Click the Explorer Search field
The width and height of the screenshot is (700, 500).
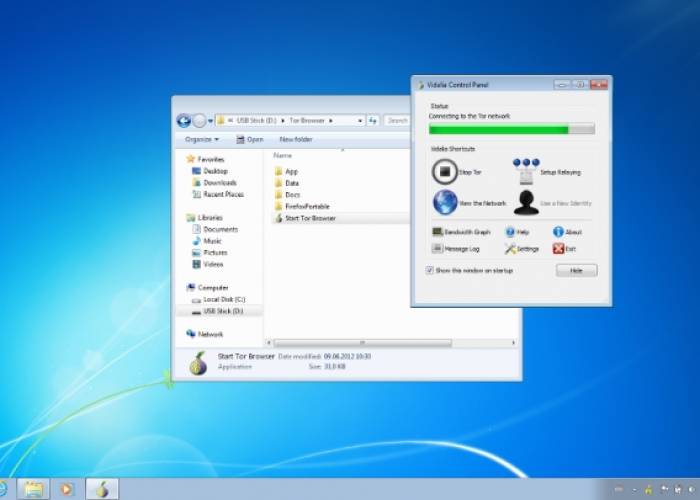pos(397,121)
